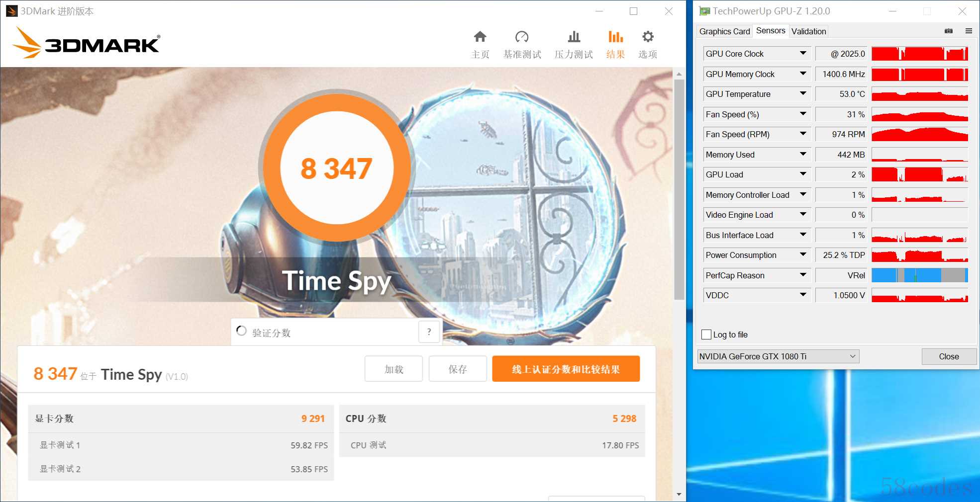The width and height of the screenshot is (980, 502).
Task: Open Fan Speed (%) sensor dropdown
Action: point(803,114)
